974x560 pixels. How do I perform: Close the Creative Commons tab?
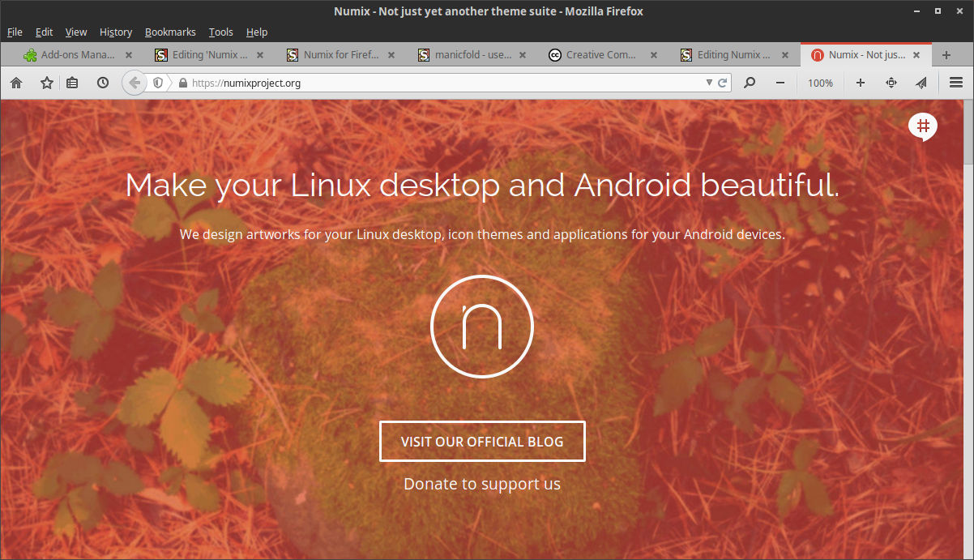tap(653, 55)
